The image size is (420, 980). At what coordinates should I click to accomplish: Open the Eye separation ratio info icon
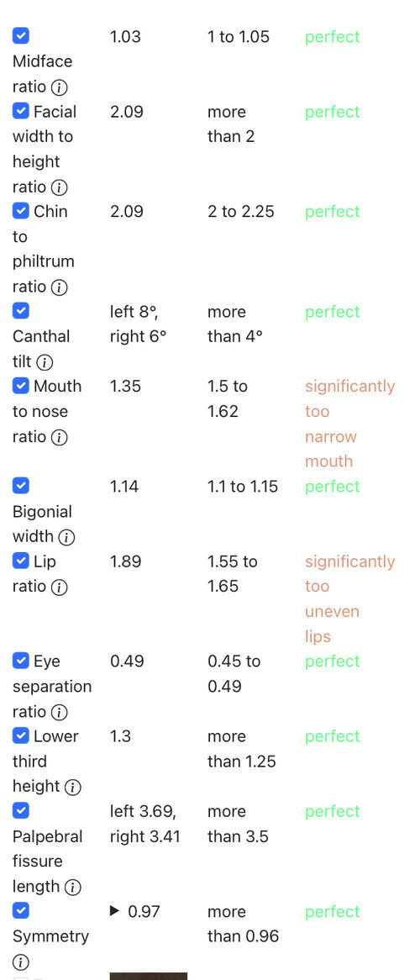(59, 712)
